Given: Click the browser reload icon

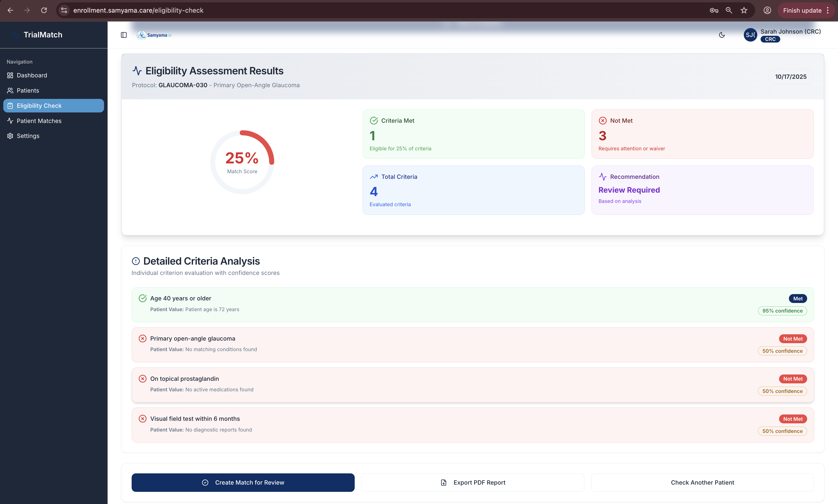Looking at the screenshot, I should 44,10.
